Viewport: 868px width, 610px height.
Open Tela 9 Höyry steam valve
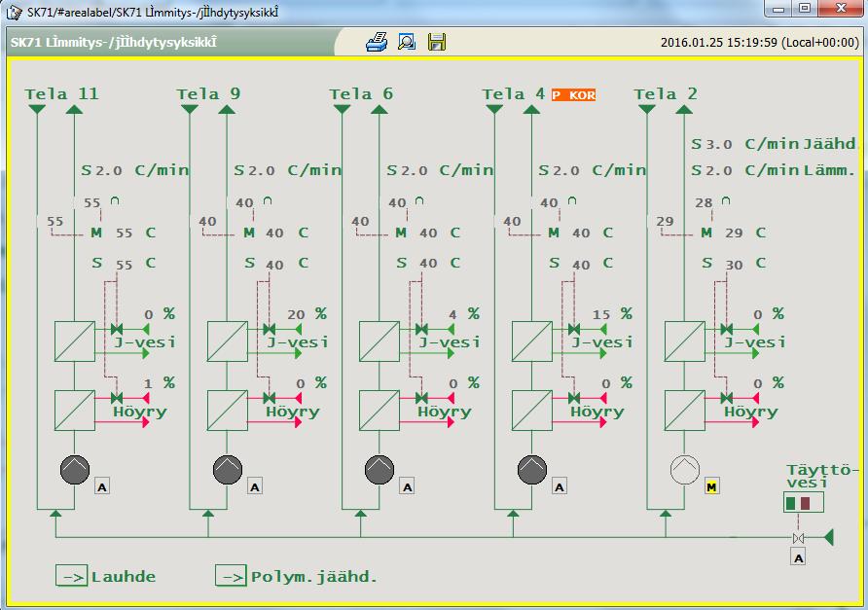(269, 398)
